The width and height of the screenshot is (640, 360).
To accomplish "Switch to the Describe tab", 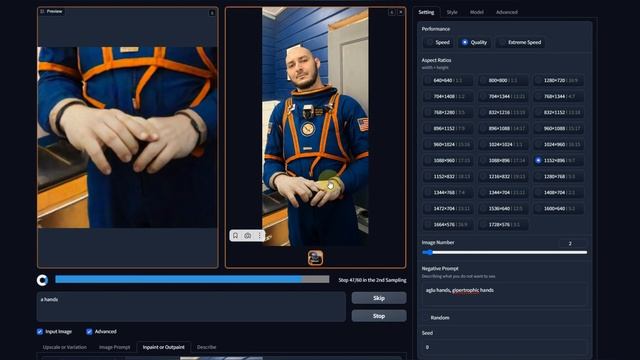I will [x=206, y=347].
